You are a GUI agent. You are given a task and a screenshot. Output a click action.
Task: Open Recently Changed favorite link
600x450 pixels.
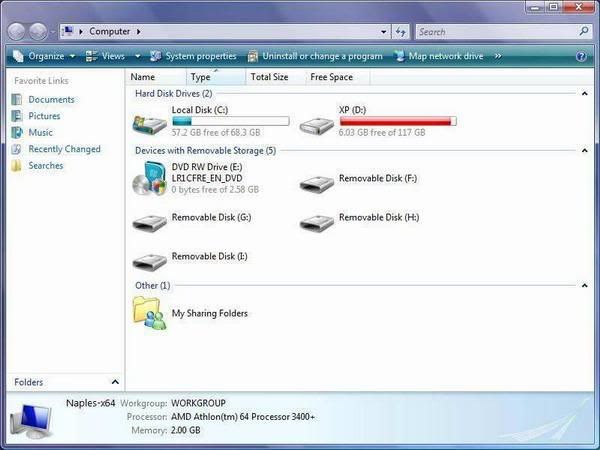[64, 149]
